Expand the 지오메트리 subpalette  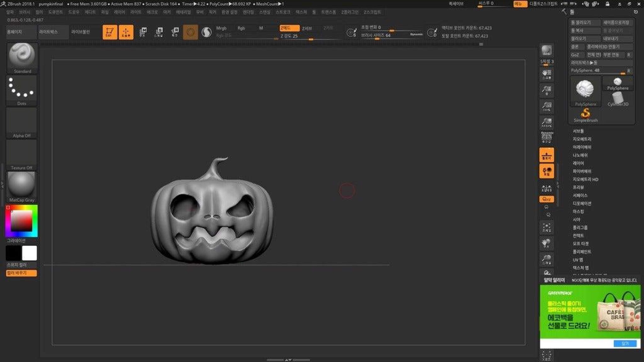(x=582, y=139)
